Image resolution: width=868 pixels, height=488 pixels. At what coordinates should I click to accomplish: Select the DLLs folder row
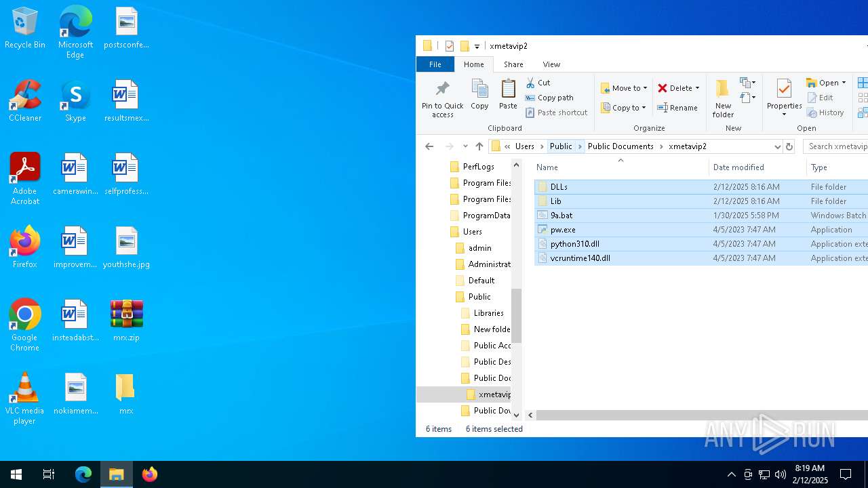pyautogui.click(x=701, y=186)
